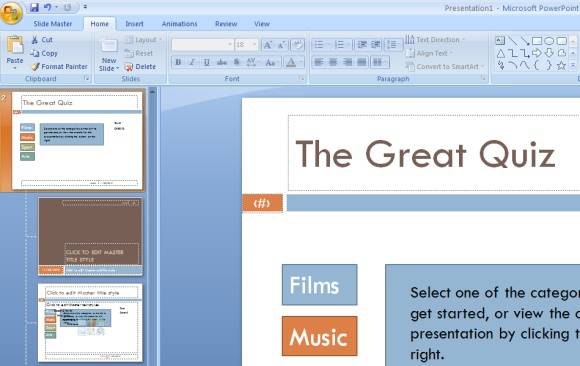Viewport: 580px width, 366px height.
Task: Toggle Bold formatting
Action: tap(178, 62)
